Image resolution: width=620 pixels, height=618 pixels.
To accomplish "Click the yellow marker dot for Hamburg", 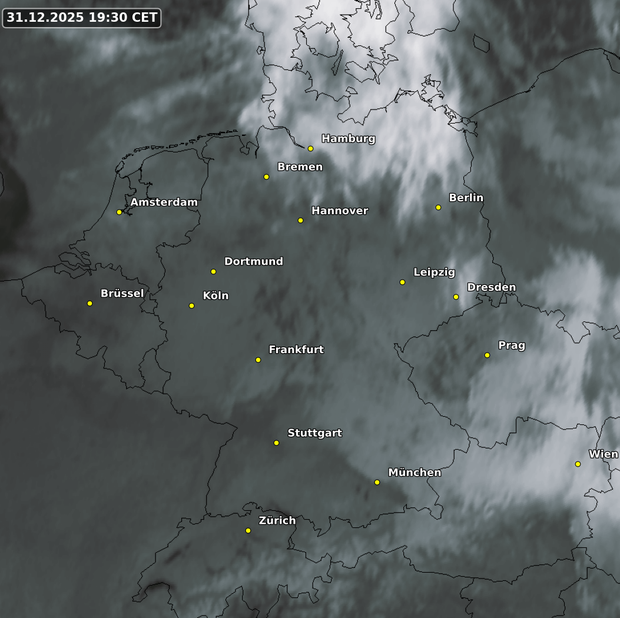I will tap(311, 148).
